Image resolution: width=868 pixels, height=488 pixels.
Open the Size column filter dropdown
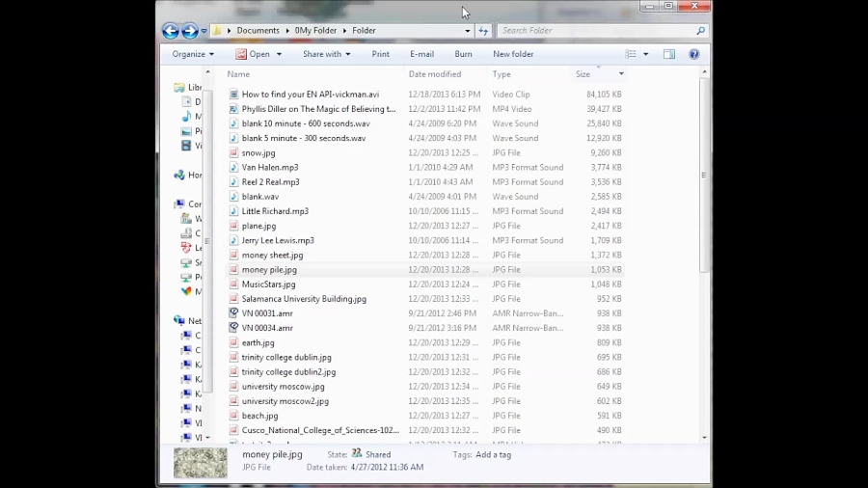621,74
